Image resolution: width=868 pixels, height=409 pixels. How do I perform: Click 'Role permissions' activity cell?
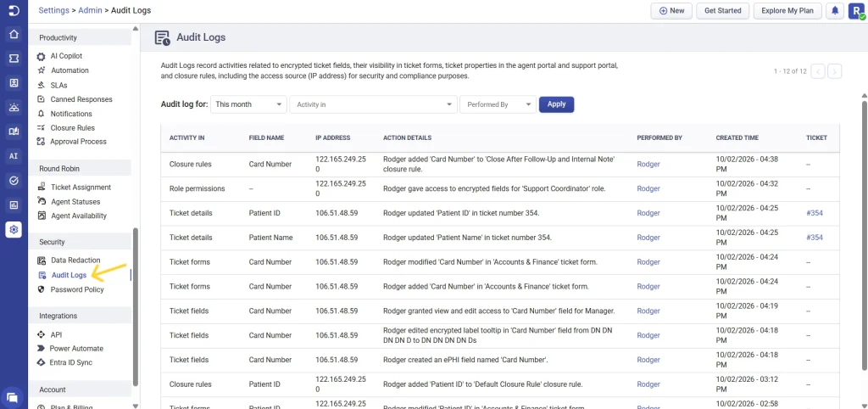click(197, 188)
